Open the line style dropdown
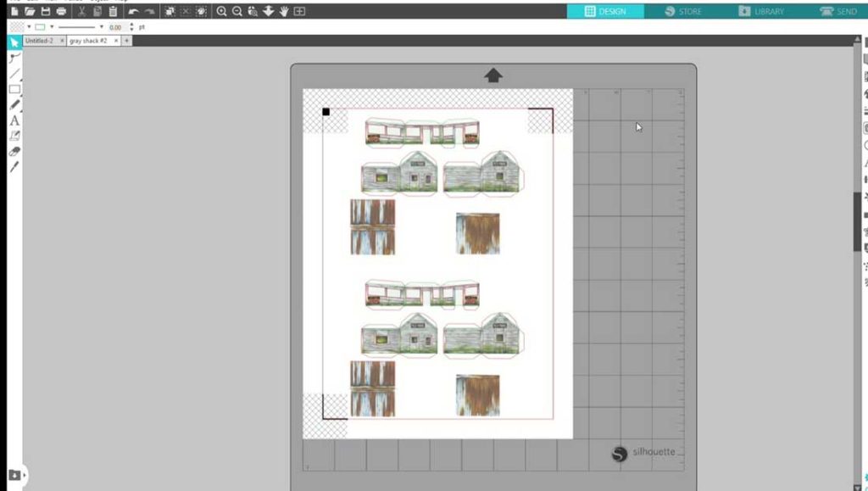This screenshot has width=868, height=491. point(102,26)
